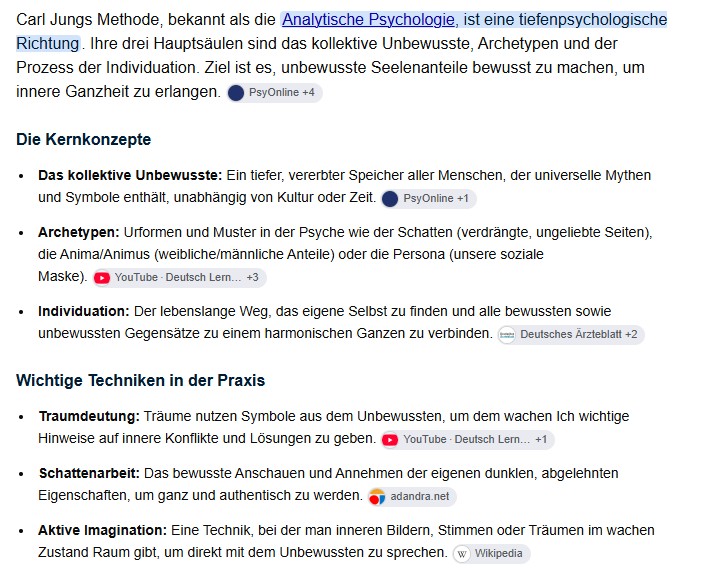Click the 'Die Kernkonzepte' heading

pos(83,139)
